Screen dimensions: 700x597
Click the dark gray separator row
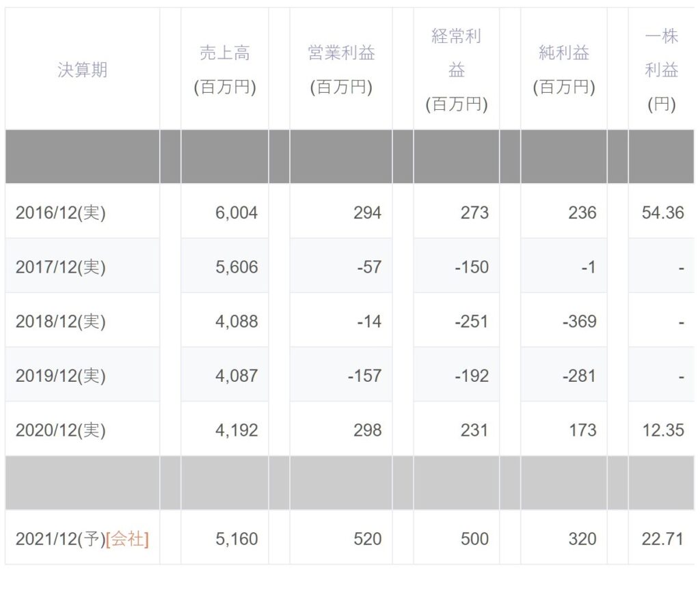(x=349, y=156)
